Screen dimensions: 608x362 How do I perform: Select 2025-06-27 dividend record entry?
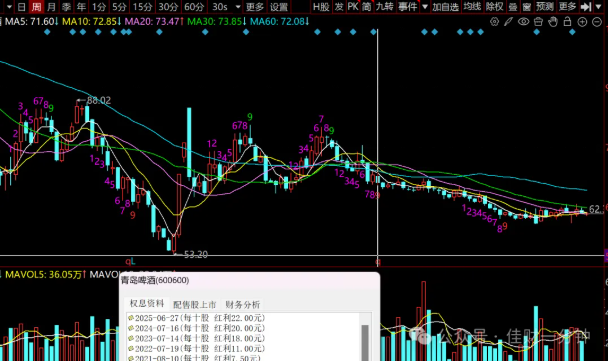pos(197,318)
